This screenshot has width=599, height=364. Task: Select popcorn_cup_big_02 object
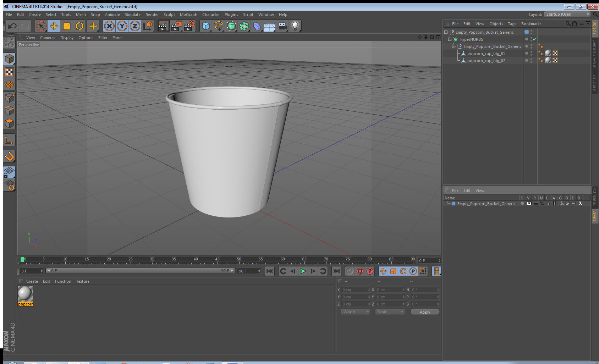486,61
